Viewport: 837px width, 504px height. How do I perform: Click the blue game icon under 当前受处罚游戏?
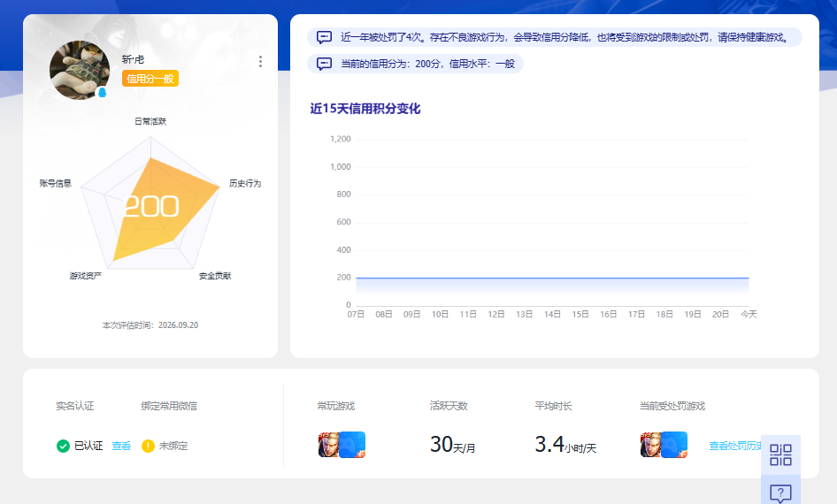tap(674, 445)
